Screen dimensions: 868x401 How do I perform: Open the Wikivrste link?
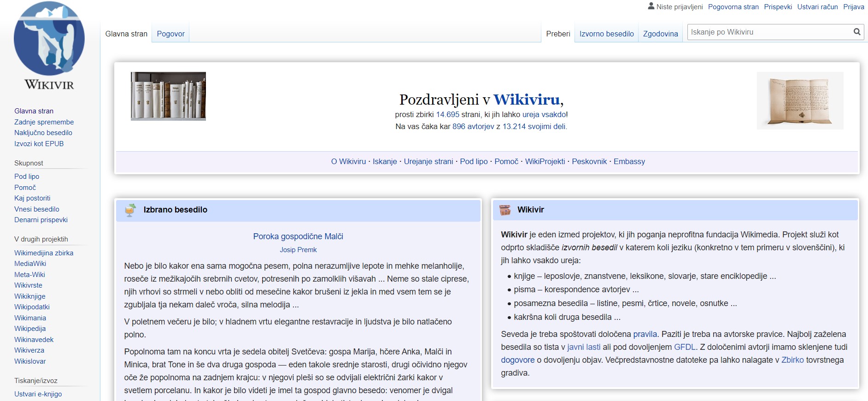pos(28,285)
